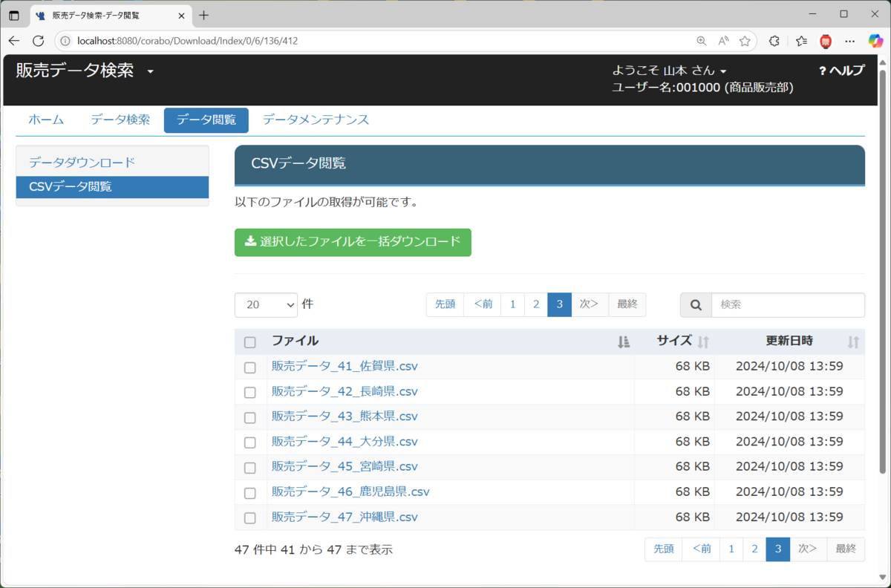Viewport: 891px width, 588px height.
Task: Select CSVデータ閲覧 in the sidebar
Action: 112,187
